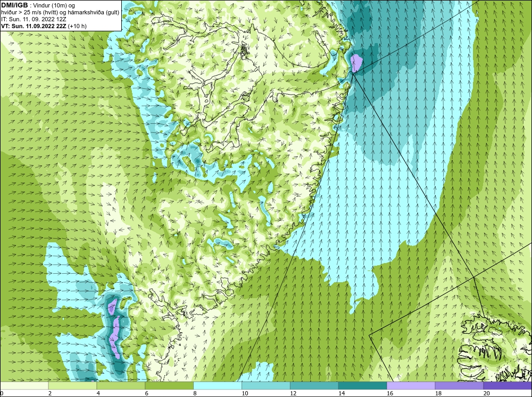532x397 pixels.
Task: Click the 12–14 m/s teal legend swatch
Action: coord(314,385)
